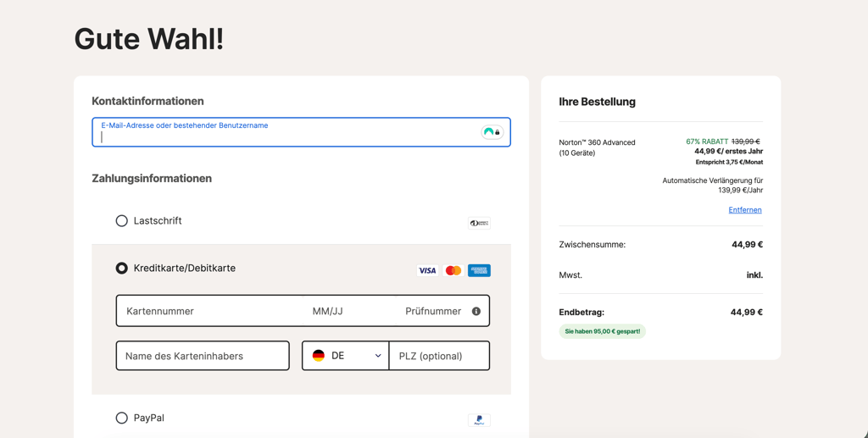Click the Entfernen link to remove item

coord(745,209)
